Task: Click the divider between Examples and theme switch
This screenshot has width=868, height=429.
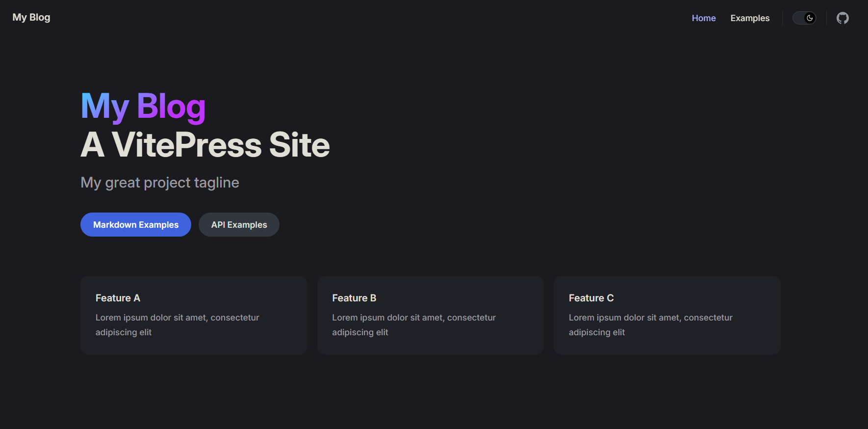Action: 782,18
